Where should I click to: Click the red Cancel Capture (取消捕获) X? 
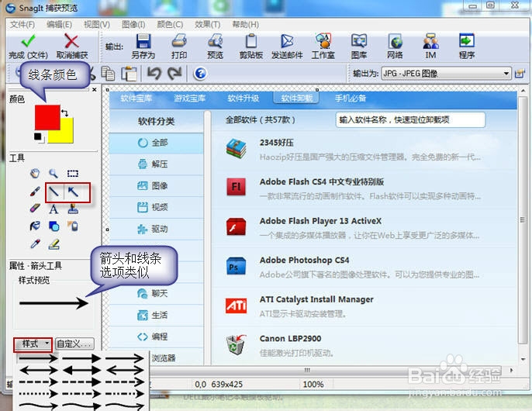[x=71, y=41]
